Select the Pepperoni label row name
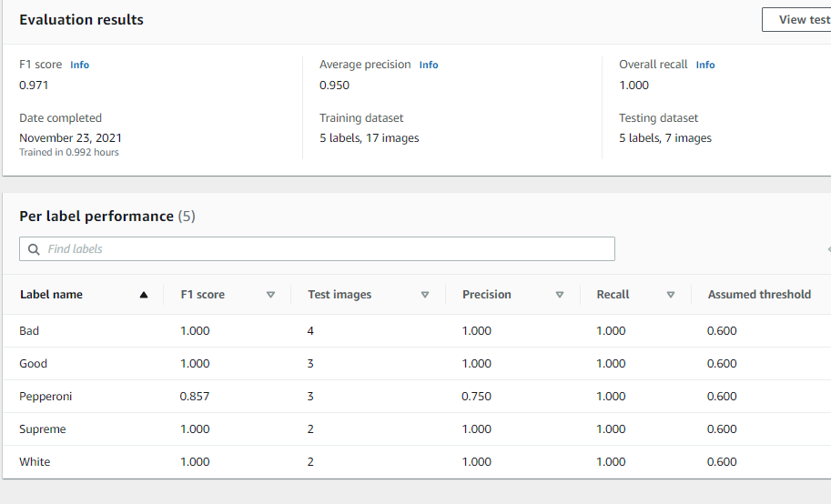The height and width of the screenshot is (504, 831). [46, 397]
